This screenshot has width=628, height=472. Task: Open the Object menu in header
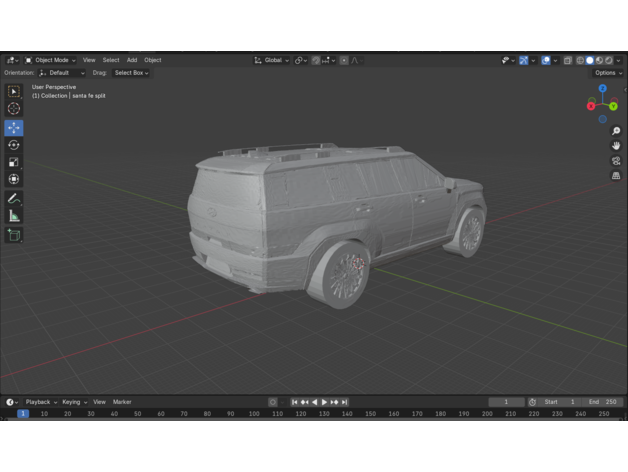(x=152, y=60)
